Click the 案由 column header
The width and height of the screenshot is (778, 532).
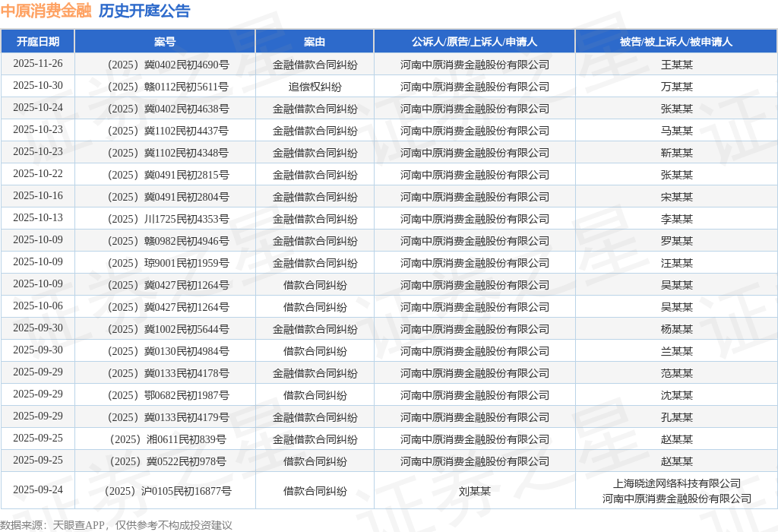pyautogui.click(x=315, y=42)
